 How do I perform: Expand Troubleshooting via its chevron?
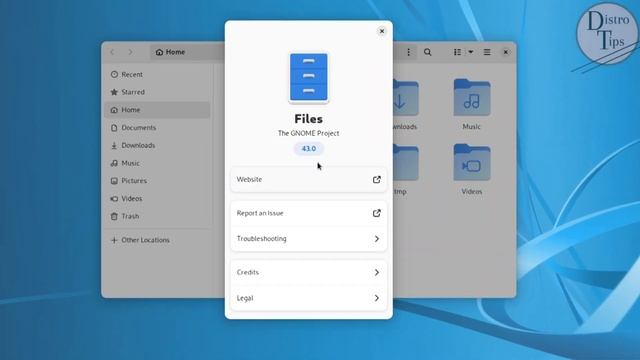click(x=377, y=238)
